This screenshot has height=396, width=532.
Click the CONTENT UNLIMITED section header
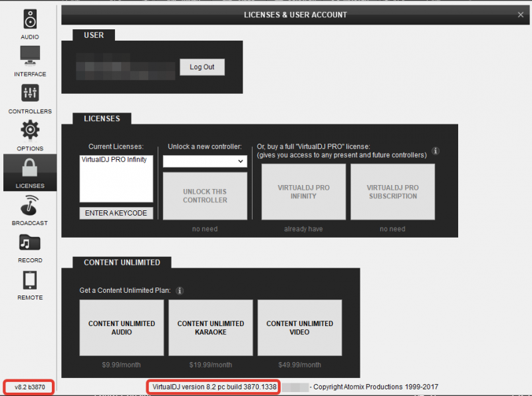pyautogui.click(x=122, y=262)
